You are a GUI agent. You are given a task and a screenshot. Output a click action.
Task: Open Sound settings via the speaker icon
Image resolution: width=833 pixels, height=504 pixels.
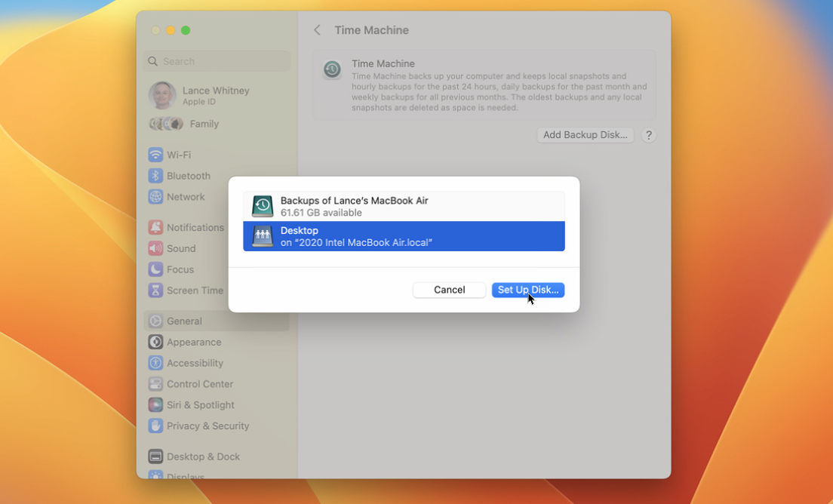click(x=156, y=248)
